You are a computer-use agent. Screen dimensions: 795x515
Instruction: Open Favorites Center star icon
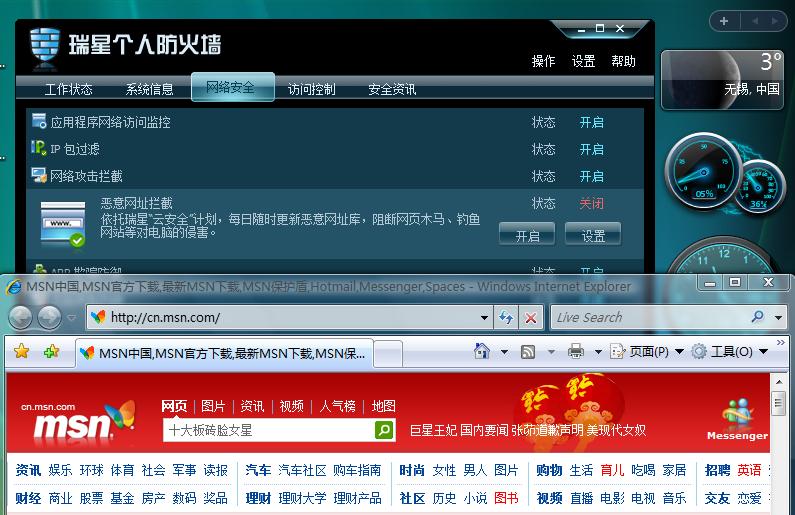tap(21, 351)
